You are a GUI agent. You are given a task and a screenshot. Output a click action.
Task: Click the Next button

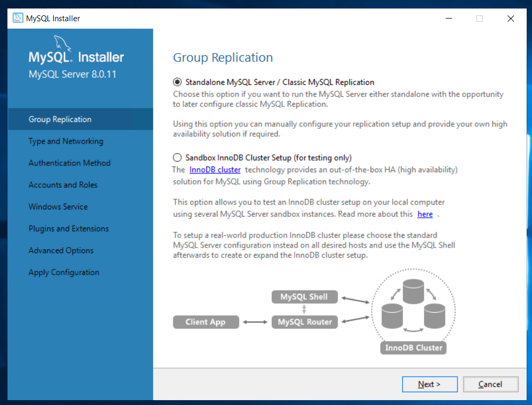tap(430, 384)
